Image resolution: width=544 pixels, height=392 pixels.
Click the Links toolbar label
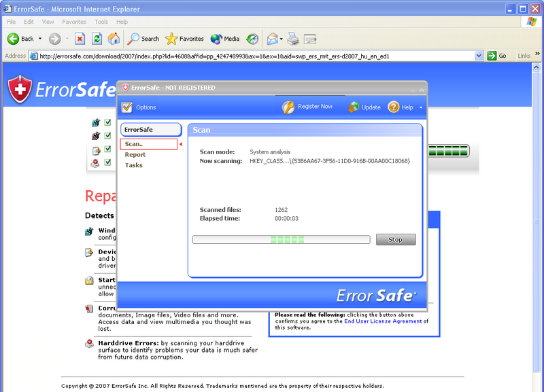(x=524, y=56)
